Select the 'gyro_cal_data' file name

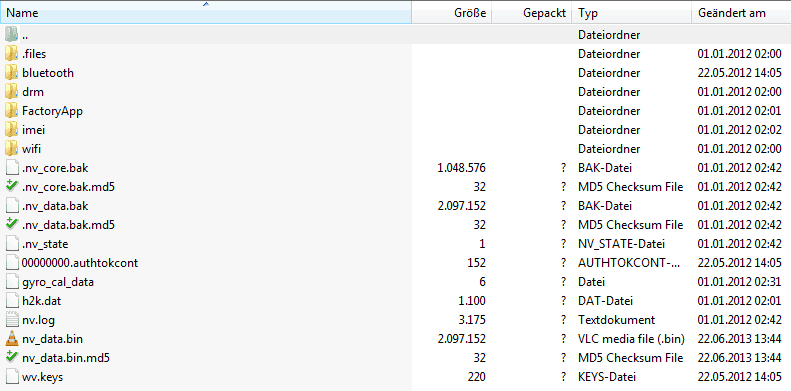click(x=58, y=282)
